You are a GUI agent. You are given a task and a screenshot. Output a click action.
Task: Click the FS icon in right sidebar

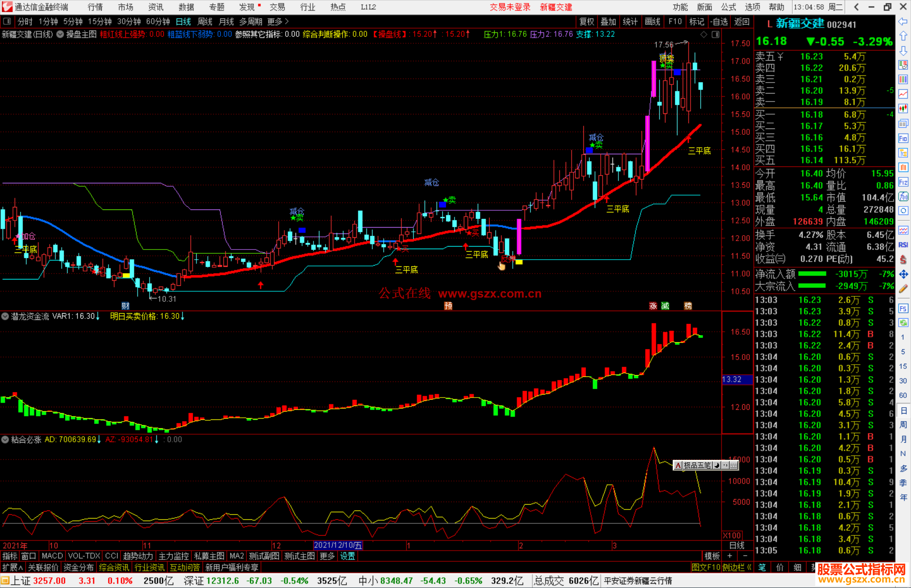pos(903,309)
